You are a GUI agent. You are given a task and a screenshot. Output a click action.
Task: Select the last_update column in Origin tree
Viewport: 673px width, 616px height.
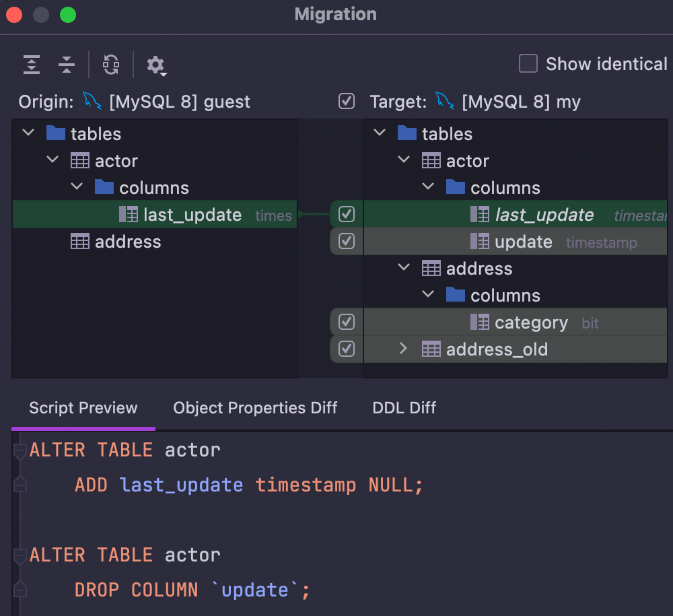coord(192,215)
